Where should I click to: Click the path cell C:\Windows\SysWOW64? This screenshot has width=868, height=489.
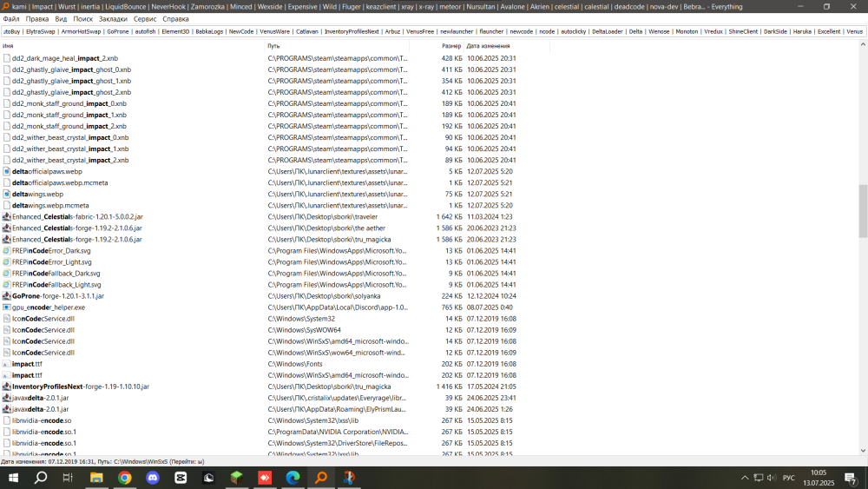click(x=305, y=330)
